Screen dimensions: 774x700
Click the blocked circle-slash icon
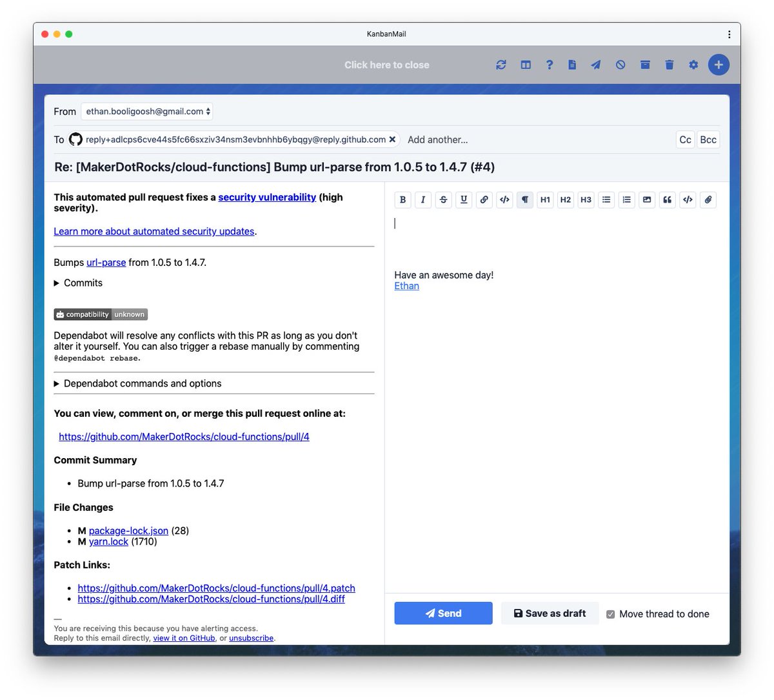[x=620, y=65]
